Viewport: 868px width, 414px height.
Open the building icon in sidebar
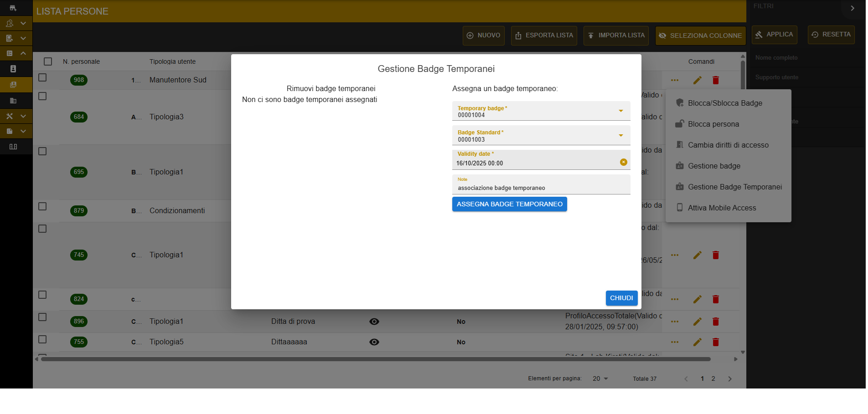pyautogui.click(x=13, y=101)
